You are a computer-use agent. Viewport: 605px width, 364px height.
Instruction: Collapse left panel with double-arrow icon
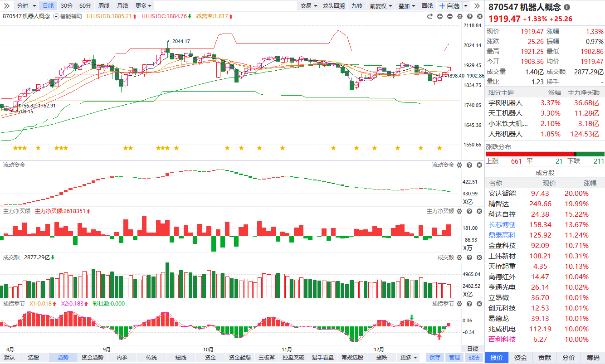[x=6, y=6]
